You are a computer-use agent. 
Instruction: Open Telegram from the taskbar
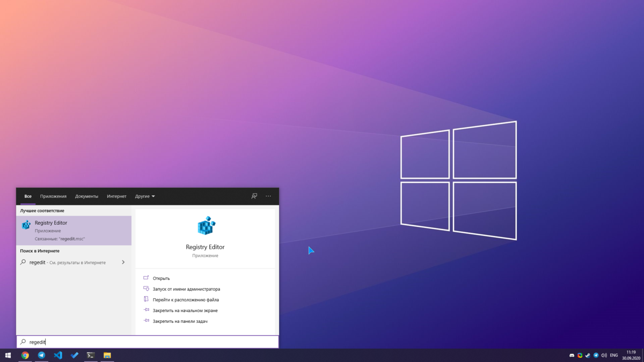click(41, 355)
